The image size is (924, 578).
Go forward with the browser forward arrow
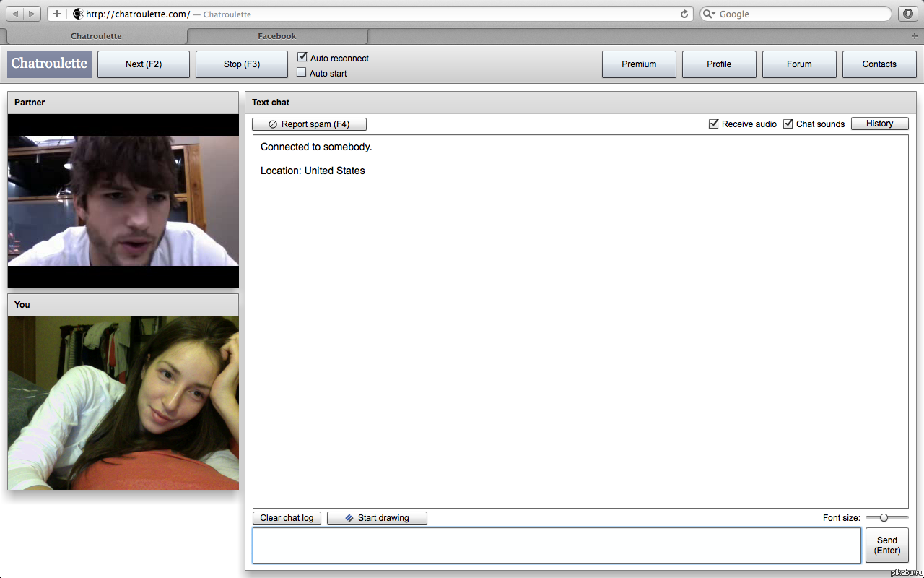(x=33, y=14)
